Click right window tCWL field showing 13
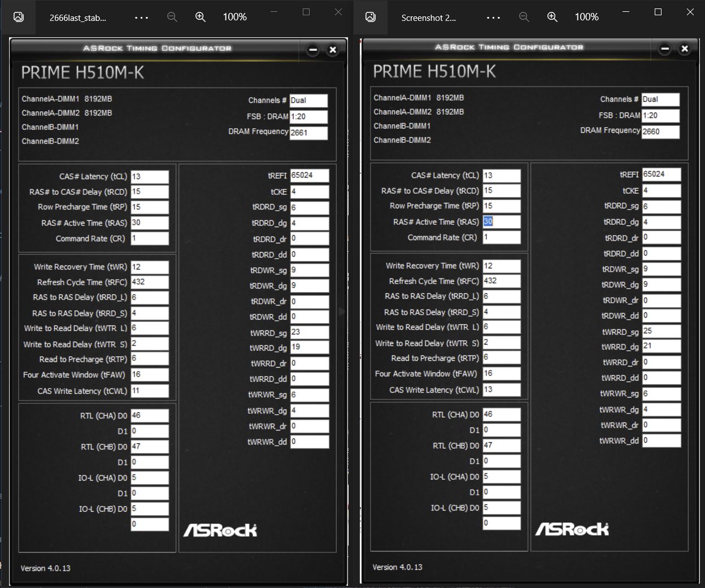Image resolution: width=705 pixels, height=588 pixels. coord(502,389)
